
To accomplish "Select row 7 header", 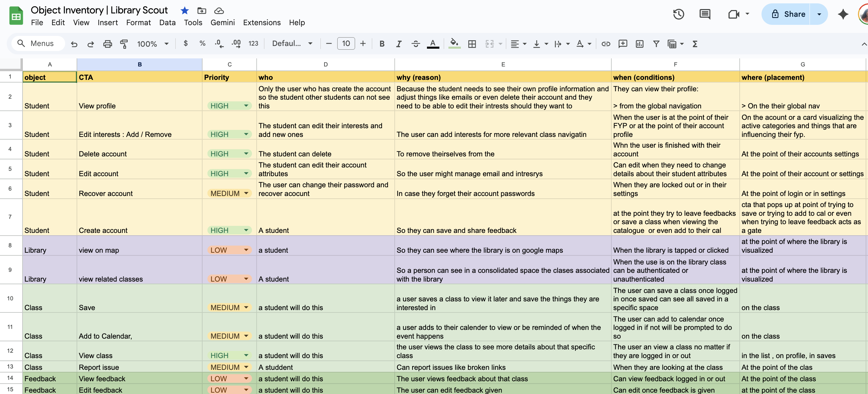I will (x=10, y=217).
